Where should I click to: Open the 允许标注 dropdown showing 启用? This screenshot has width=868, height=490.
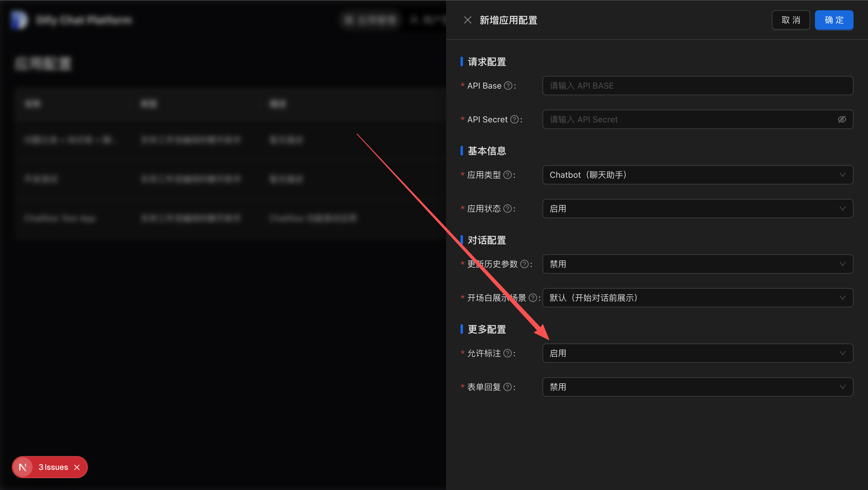[697, 353]
